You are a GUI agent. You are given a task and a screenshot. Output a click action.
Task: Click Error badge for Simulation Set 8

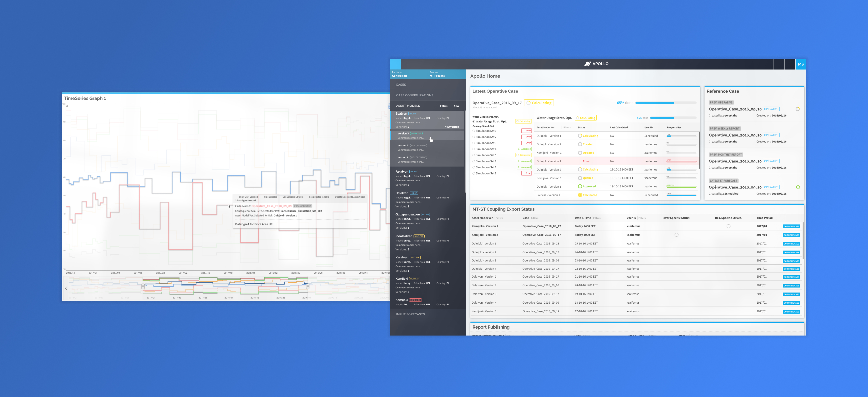click(526, 173)
